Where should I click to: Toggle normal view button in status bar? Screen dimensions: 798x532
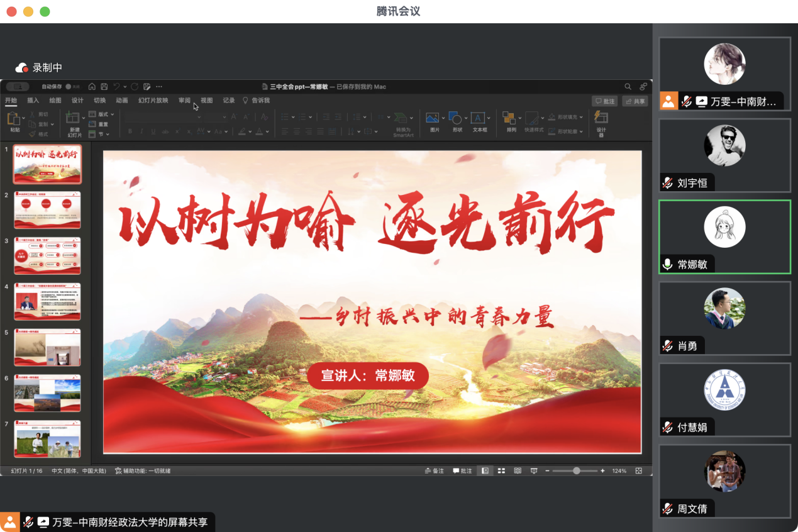point(485,470)
